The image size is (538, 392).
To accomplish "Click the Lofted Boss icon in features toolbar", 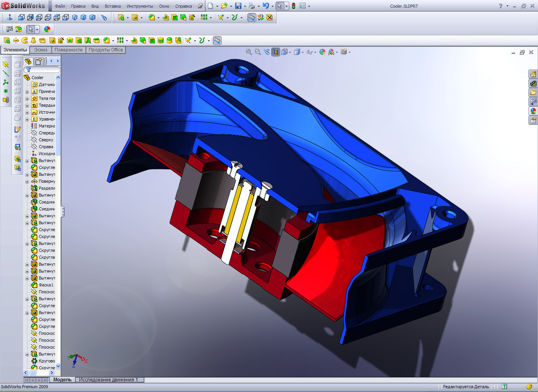I will point(33,40).
